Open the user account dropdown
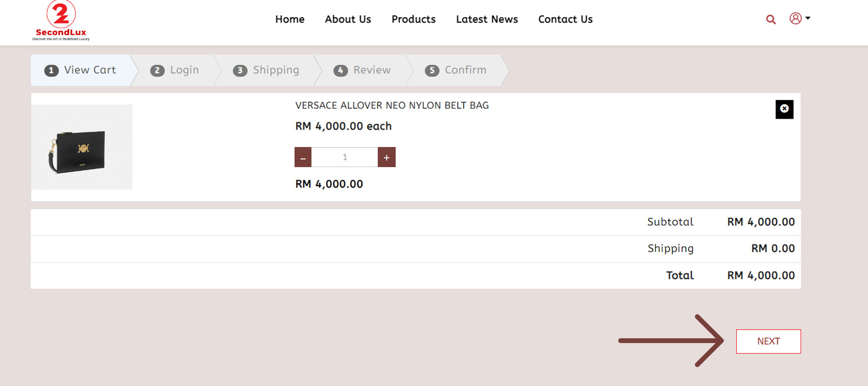868x386 pixels. [x=800, y=18]
